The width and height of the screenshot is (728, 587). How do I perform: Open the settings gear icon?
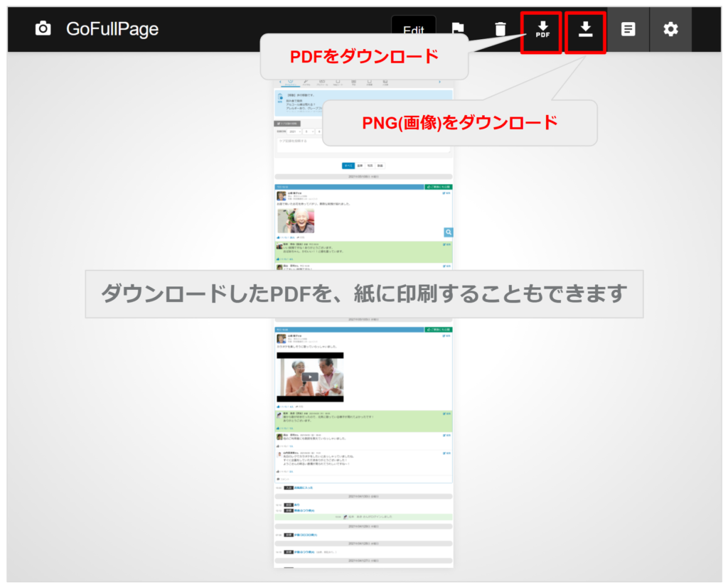pos(670,30)
